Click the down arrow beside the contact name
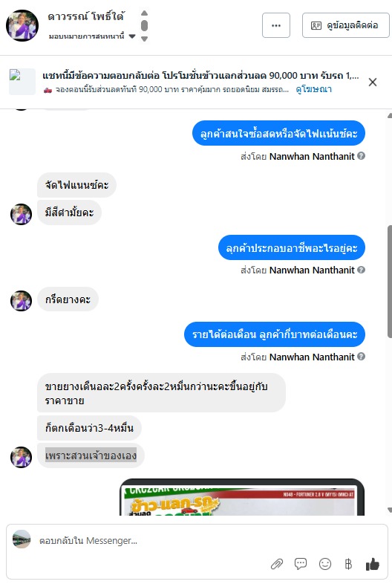This screenshot has height=587, width=392. (144, 39)
